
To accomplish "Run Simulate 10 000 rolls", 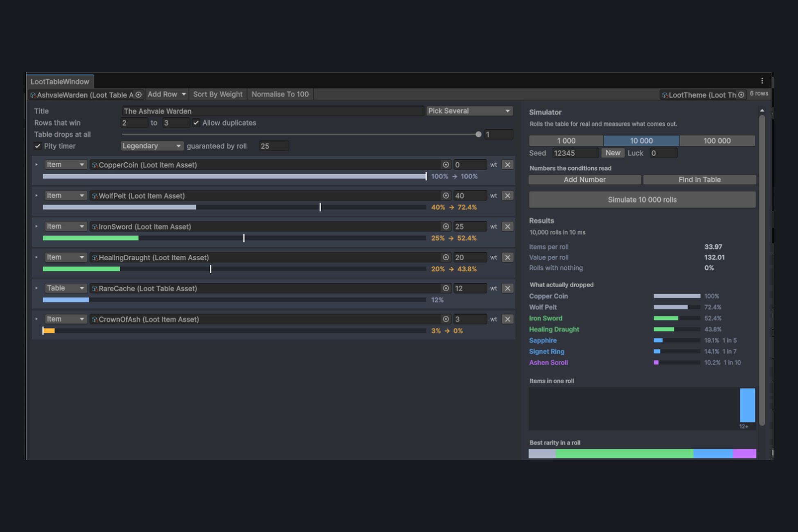I will [x=642, y=200].
